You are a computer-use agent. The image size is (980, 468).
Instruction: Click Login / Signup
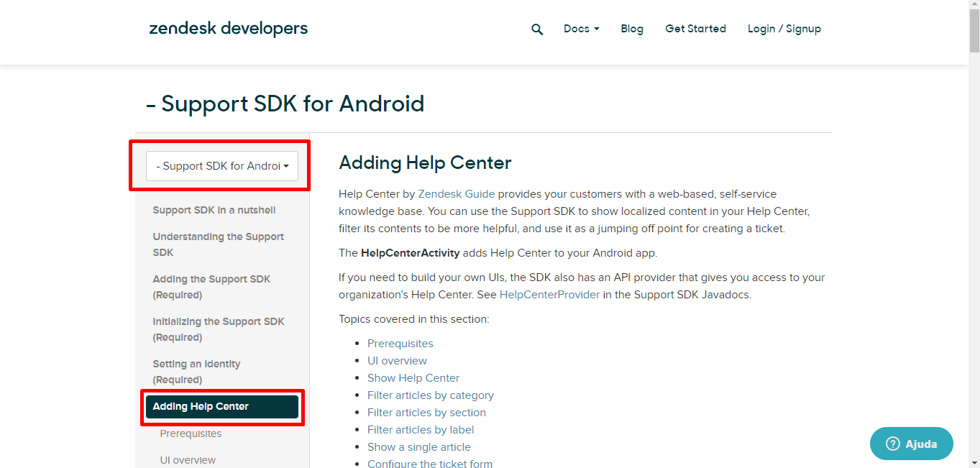point(784,29)
